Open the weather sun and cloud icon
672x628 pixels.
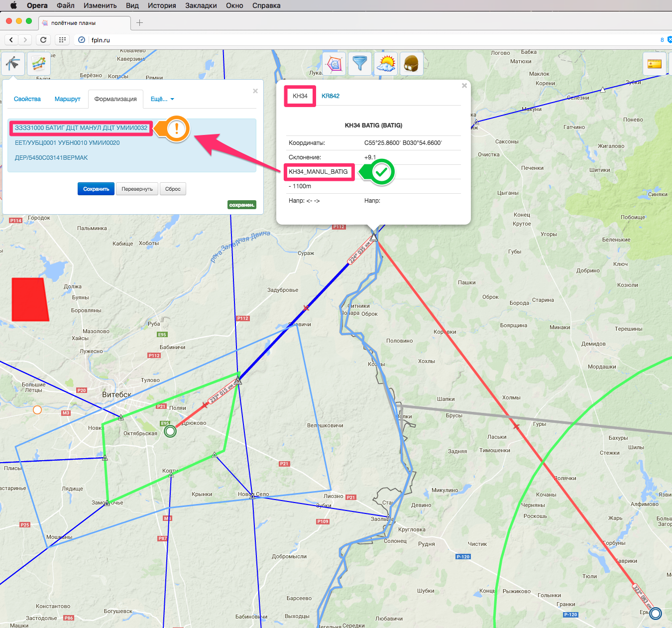click(x=386, y=64)
